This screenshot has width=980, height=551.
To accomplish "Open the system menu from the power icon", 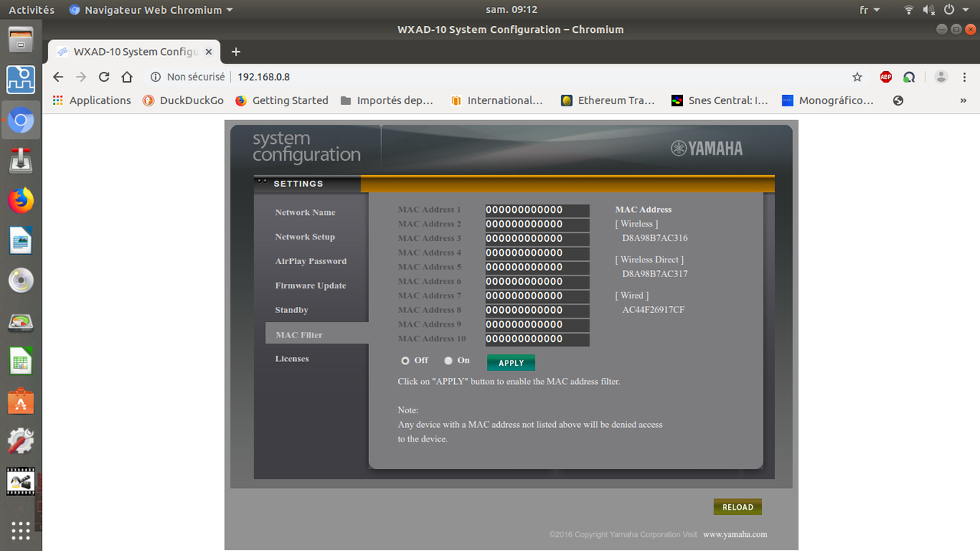I will [x=949, y=10].
